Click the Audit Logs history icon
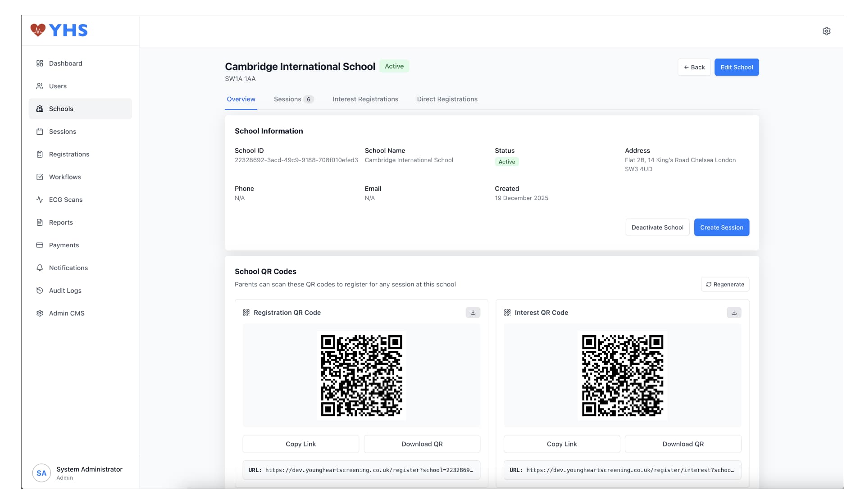This screenshot has height=504, width=865. pyautogui.click(x=40, y=291)
